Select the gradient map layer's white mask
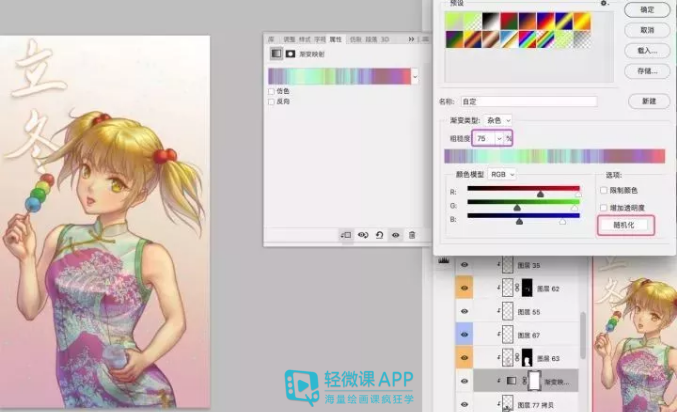Screen dimensions: 677x412 (x=535, y=381)
